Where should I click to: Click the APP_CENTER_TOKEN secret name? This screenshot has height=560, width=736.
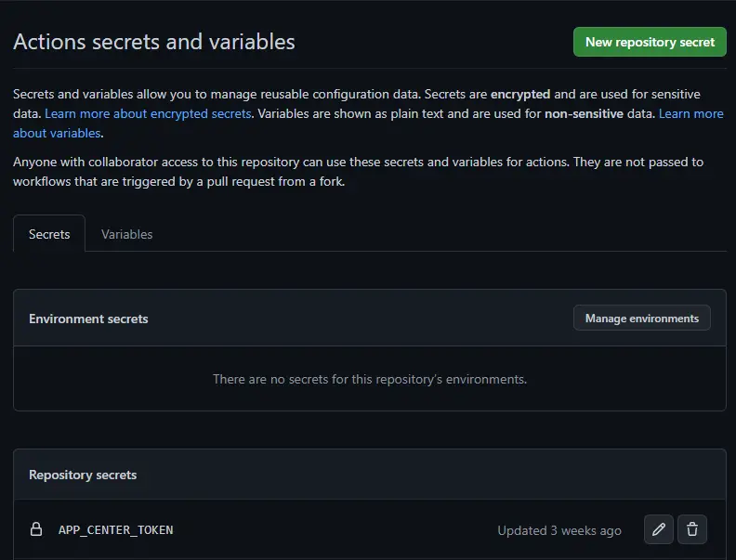[115, 529]
